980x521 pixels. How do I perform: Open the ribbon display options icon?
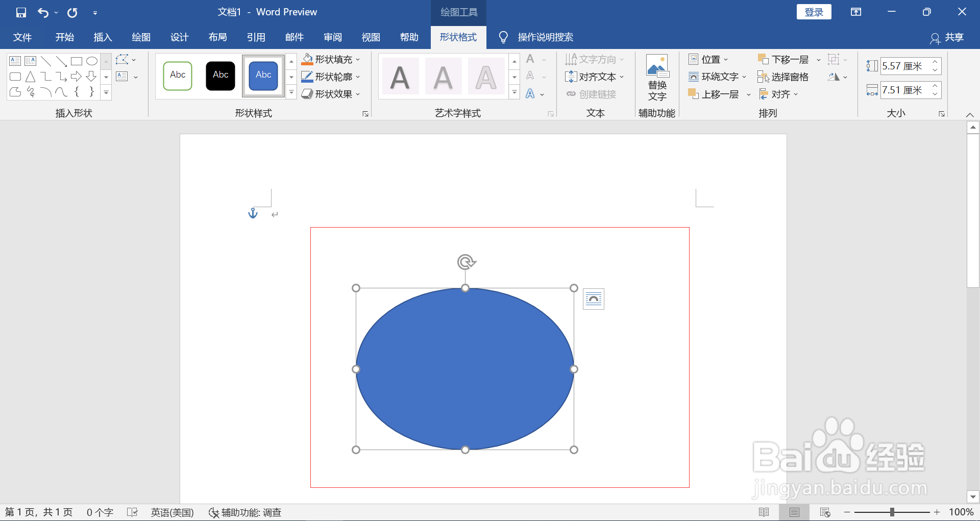856,12
